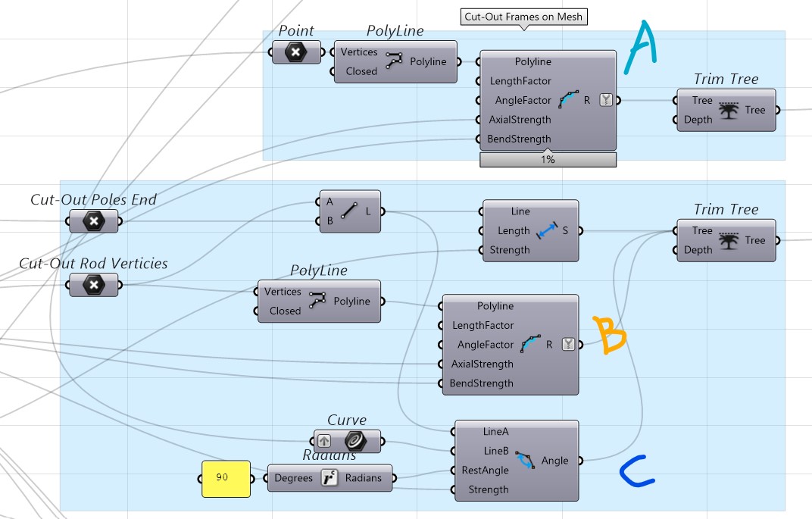812x519 pixels.
Task: Click AngleFactor input on the second Rod component
Action: tap(486, 345)
